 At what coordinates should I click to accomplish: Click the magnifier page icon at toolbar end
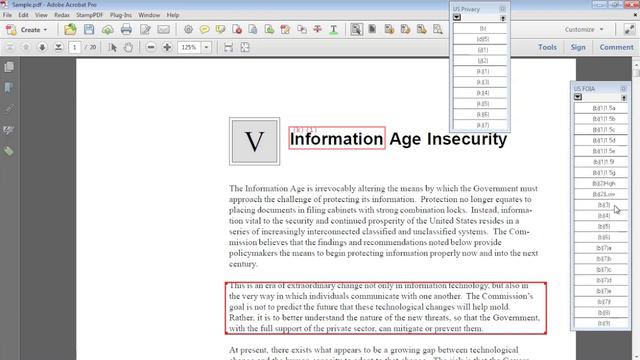[438, 29]
